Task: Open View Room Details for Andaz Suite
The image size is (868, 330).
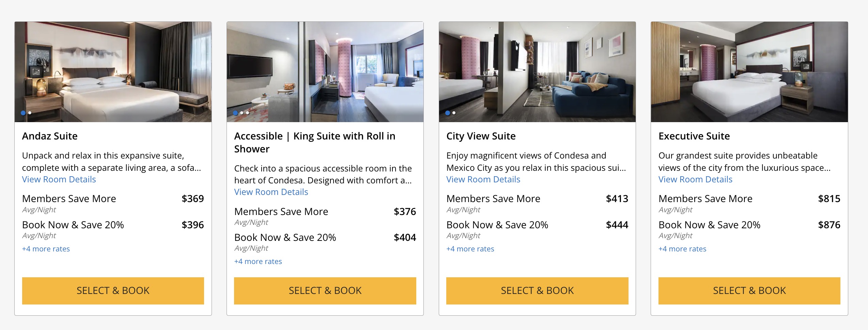Action: click(59, 179)
